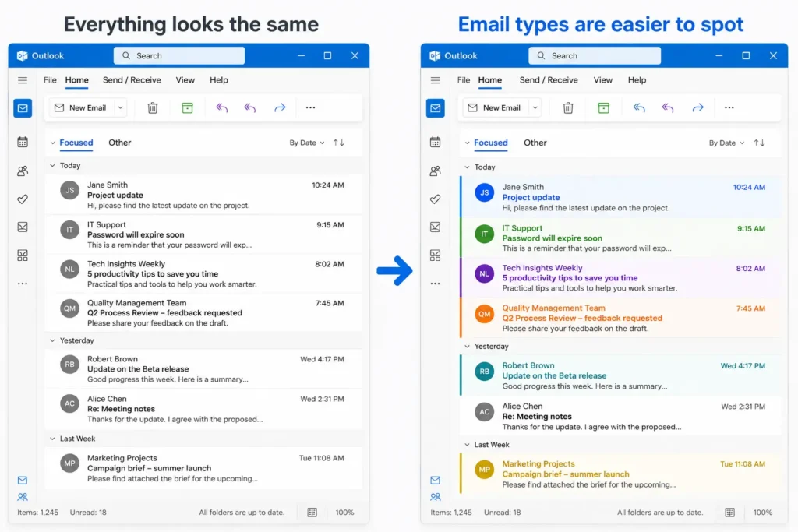798x532 pixels.
Task: Open Send / Receive tab in right Outlook
Action: 549,80
